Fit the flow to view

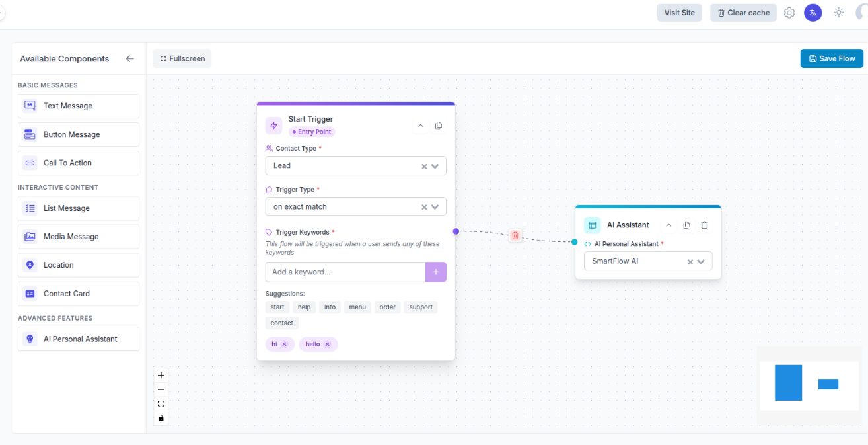tap(161, 403)
